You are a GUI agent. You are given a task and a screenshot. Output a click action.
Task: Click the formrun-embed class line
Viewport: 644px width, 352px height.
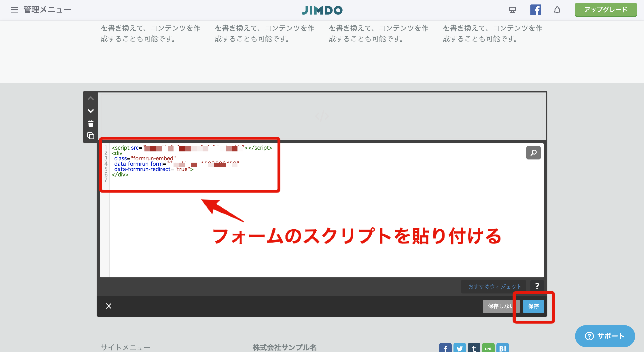[145, 158]
